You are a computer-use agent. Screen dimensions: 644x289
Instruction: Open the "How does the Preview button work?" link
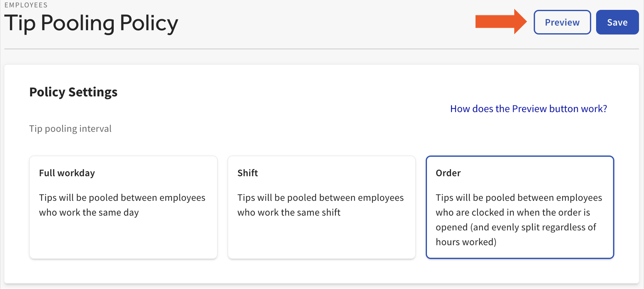click(x=528, y=109)
